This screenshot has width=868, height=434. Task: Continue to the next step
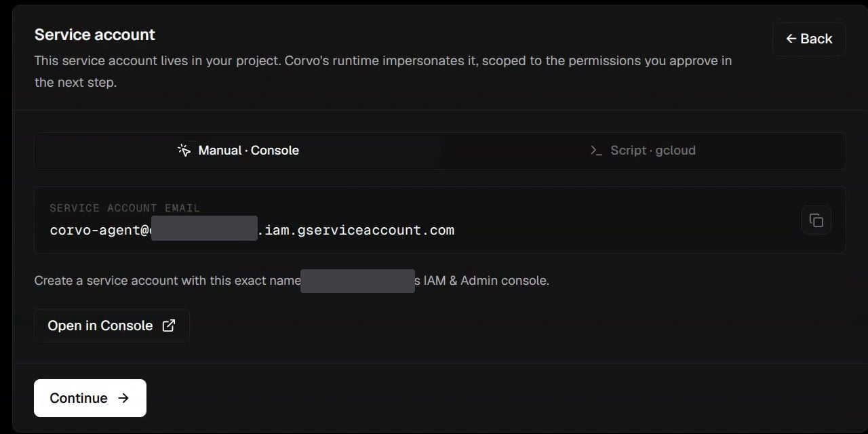pyautogui.click(x=90, y=398)
